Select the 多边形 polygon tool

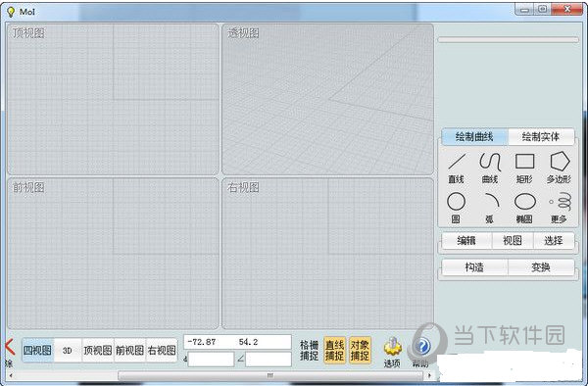point(560,168)
